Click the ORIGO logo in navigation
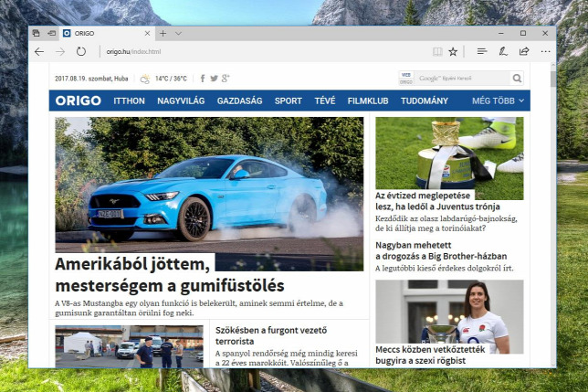 click(x=79, y=101)
